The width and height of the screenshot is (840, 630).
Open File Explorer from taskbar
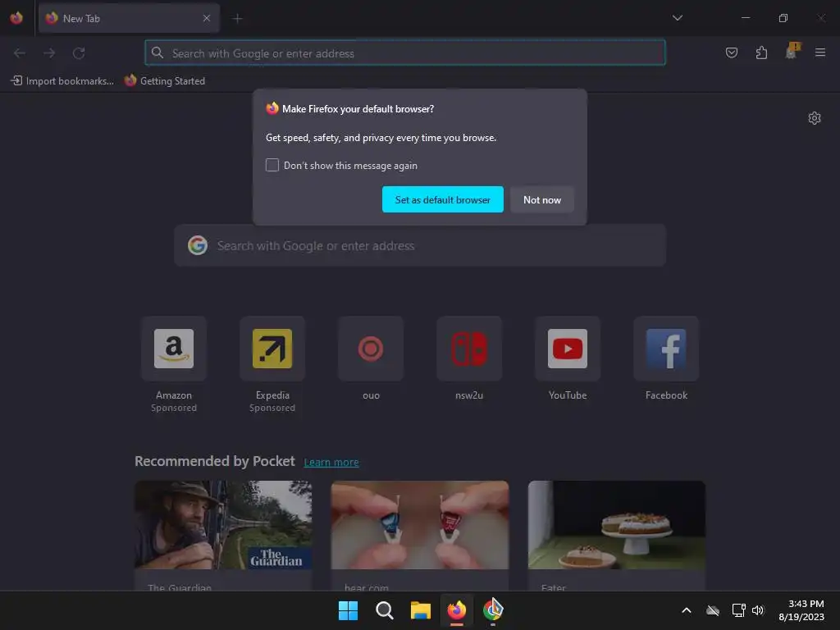(x=421, y=610)
